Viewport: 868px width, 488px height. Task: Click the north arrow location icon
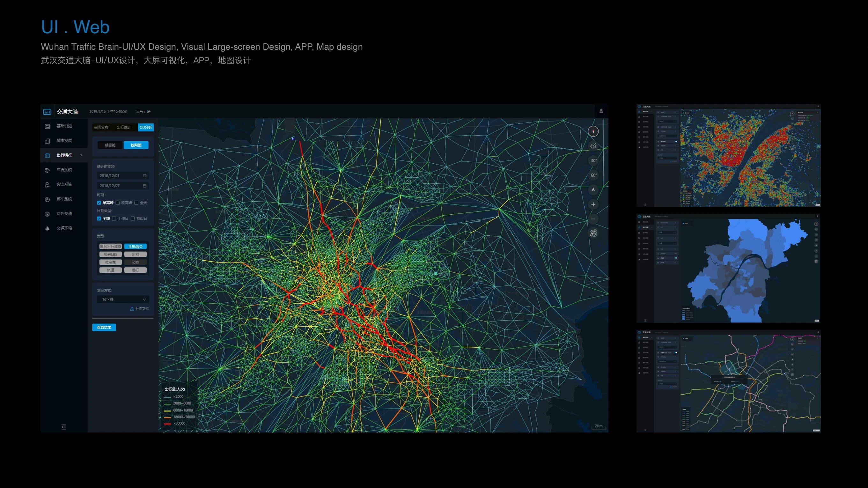click(x=593, y=190)
